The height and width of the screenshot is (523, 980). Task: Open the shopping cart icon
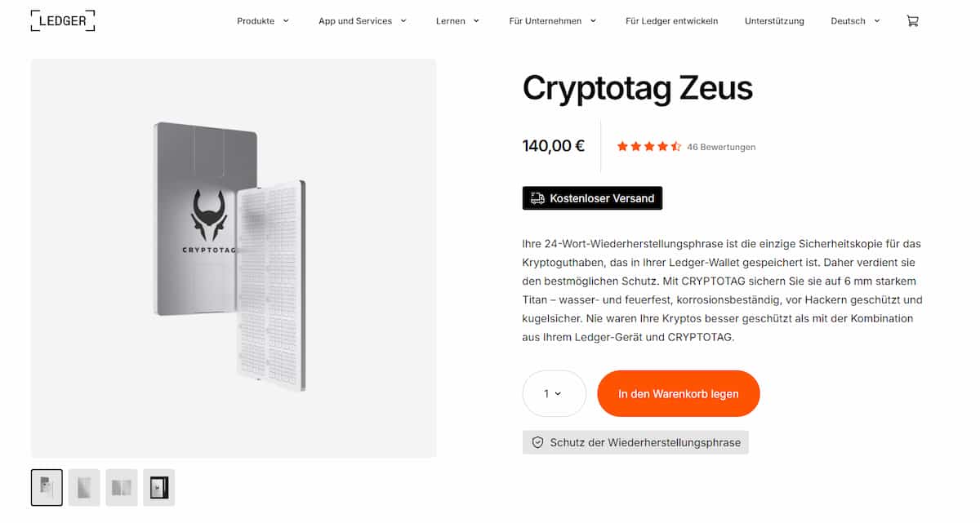(912, 20)
